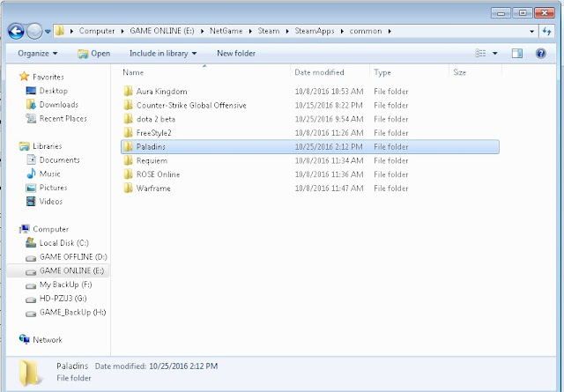The width and height of the screenshot is (564, 392).
Task: Click the large Paladins folder icon in details pane
Action: [x=29, y=373]
